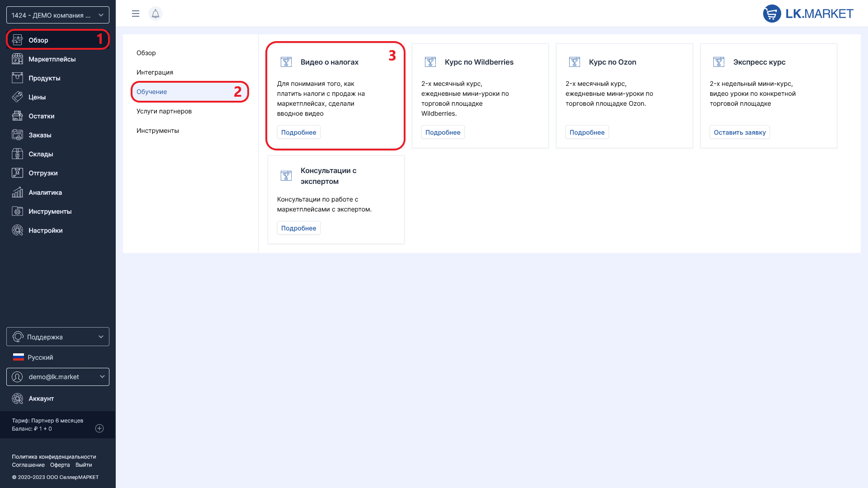Click the Инструменты sidebar icon
The image size is (868, 488).
pyautogui.click(x=17, y=211)
